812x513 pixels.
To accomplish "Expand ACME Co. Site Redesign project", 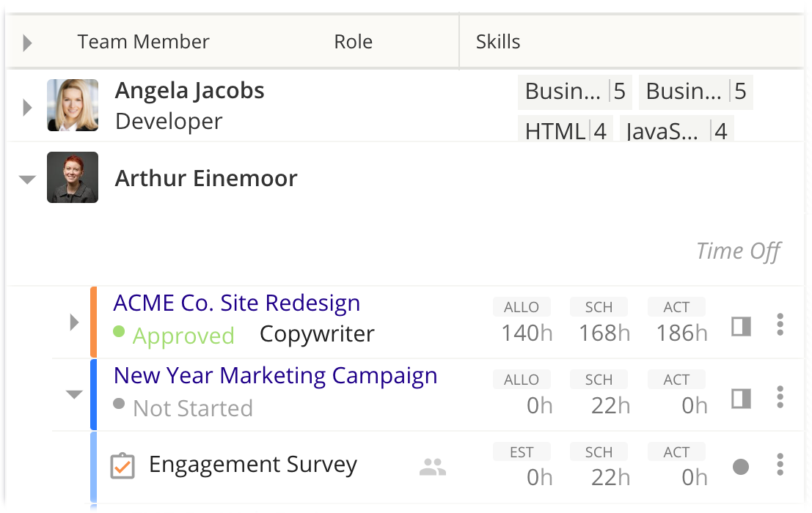I will point(73,322).
